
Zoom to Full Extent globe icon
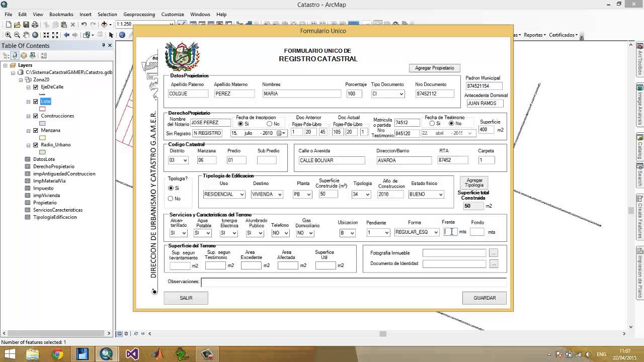(x=35, y=35)
